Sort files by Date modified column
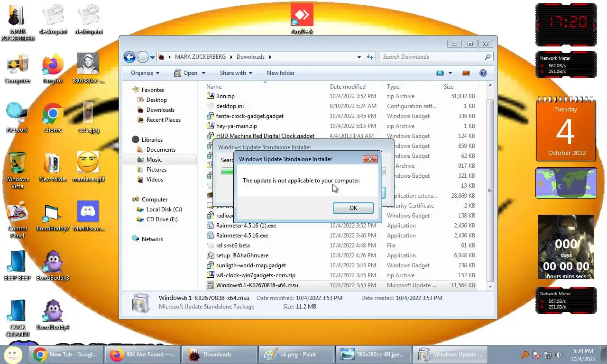The width and height of the screenshot is (607, 364). point(356,87)
